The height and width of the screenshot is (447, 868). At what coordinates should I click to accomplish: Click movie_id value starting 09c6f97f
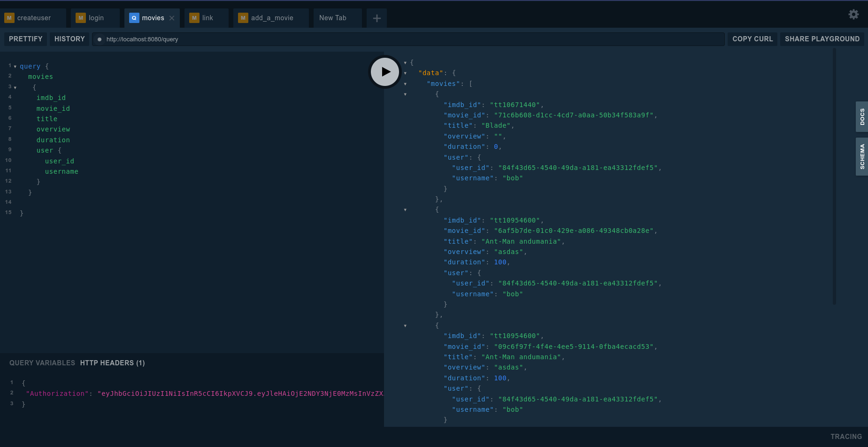click(x=574, y=347)
